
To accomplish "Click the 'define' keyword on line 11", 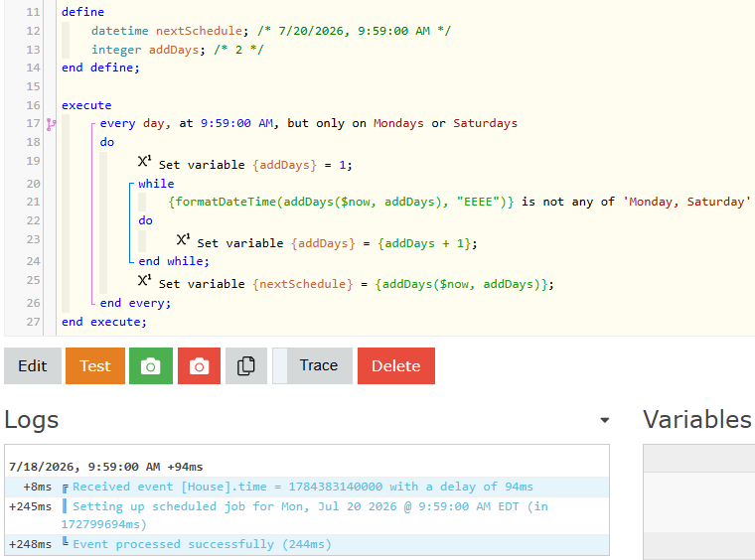I will [x=82, y=12].
